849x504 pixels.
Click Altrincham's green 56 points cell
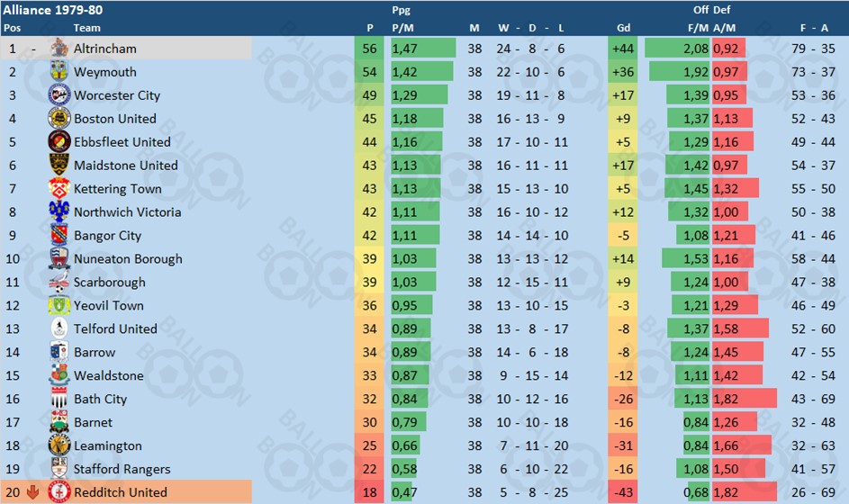[x=369, y=49]
